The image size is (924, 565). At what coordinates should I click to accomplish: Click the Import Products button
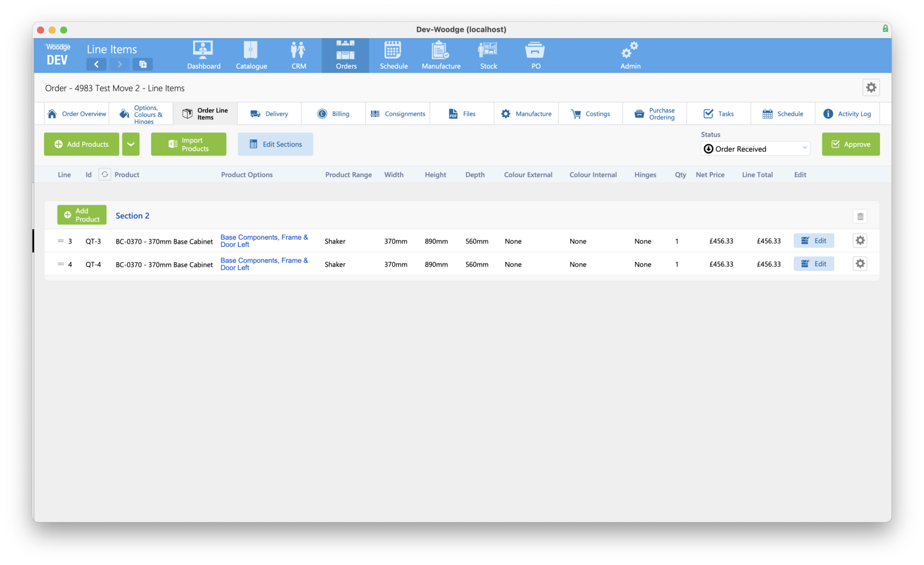click(189, 144)
